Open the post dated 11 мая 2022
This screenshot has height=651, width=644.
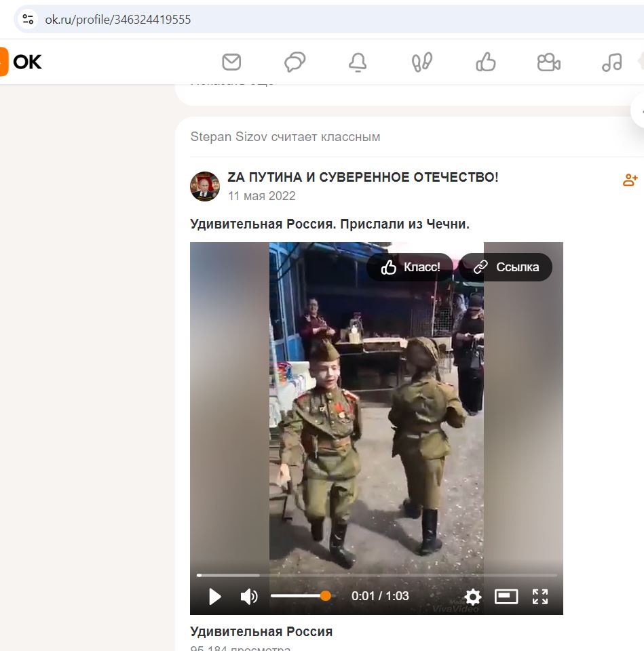(262, 195)
